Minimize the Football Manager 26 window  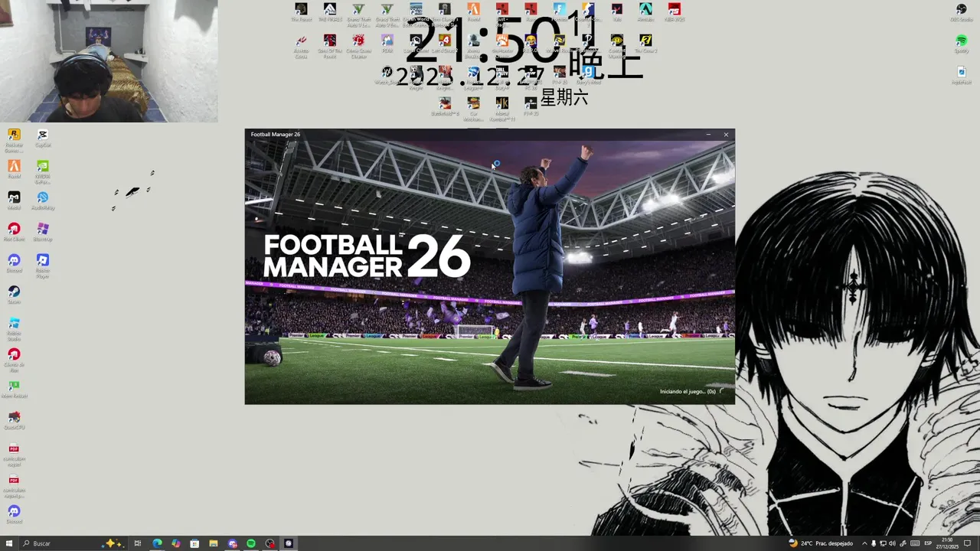click(708, 135)
